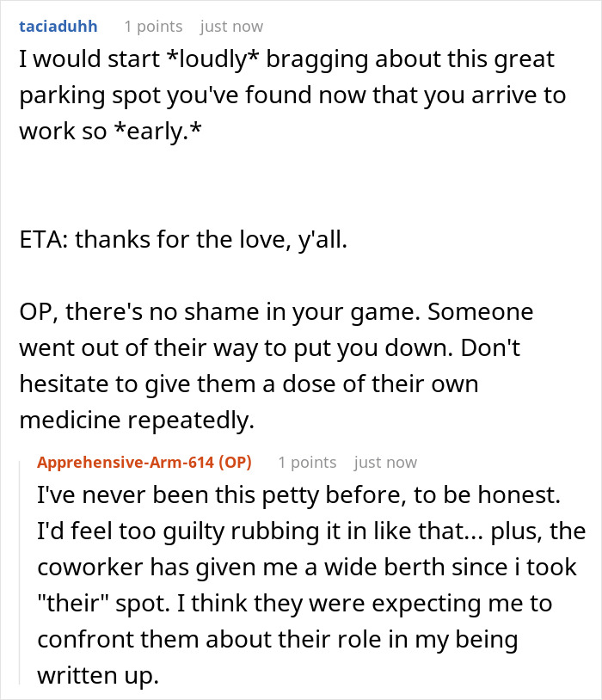Open the top comment's 'just now' timestamp
This screenshot has height=700, width=602.
[x=232, y=27]
